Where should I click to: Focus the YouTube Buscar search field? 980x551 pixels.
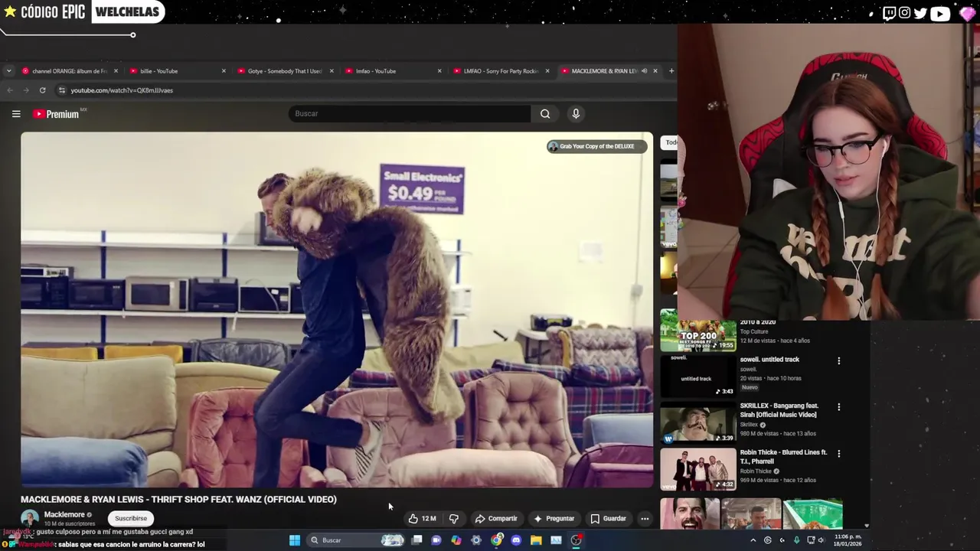tap(410, 114)
